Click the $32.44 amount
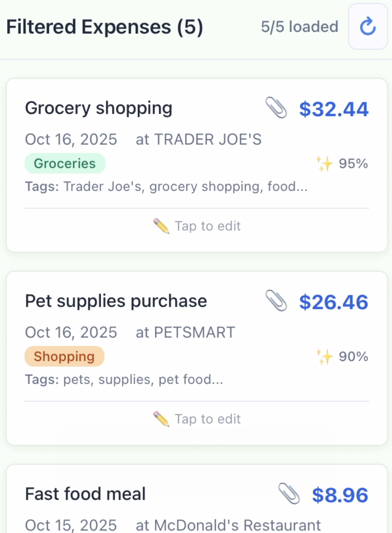Viewport: 392px width, 533px height. pyautogui.click(x=334, y=109)
